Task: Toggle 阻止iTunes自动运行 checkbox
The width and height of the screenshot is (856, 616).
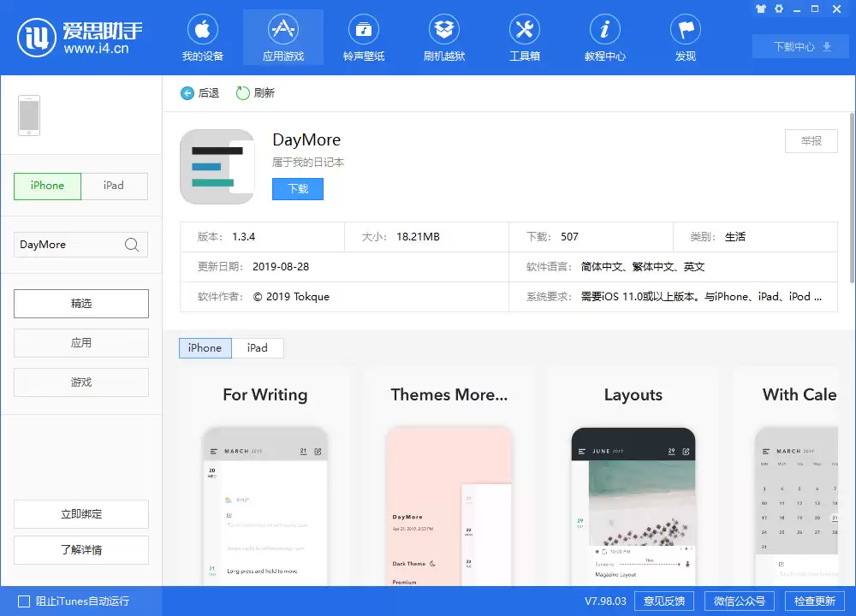Action: pos(24,601)
